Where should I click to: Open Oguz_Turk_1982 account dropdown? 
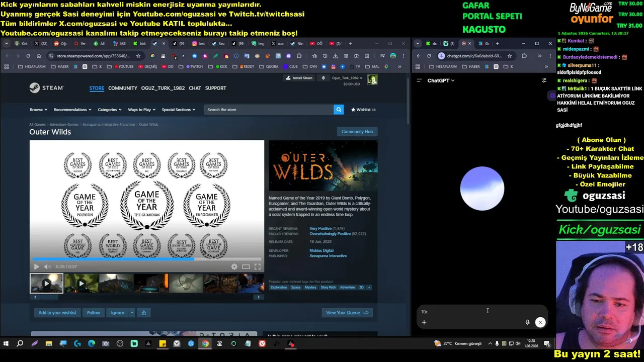pos(347,78)
